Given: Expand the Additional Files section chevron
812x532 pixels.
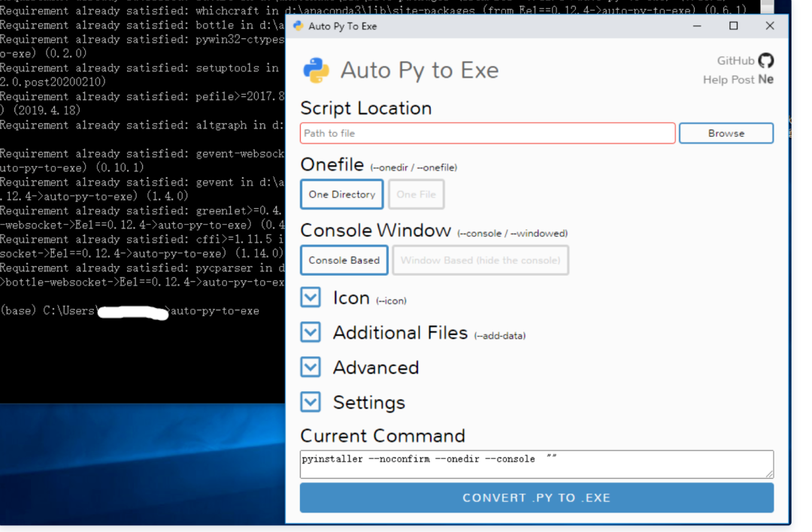Looking at the screenshot, I should coord(311,332).
